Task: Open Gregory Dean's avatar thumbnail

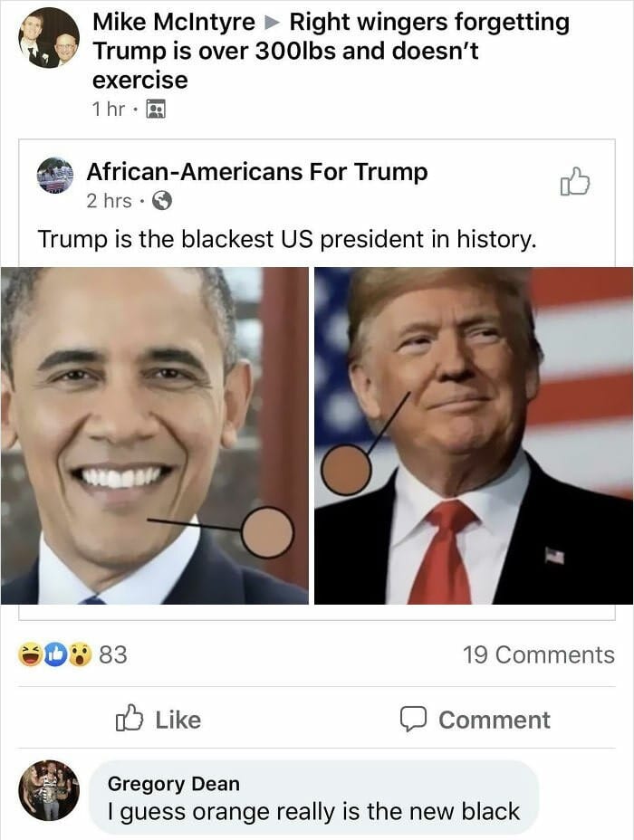Action: 49,790
